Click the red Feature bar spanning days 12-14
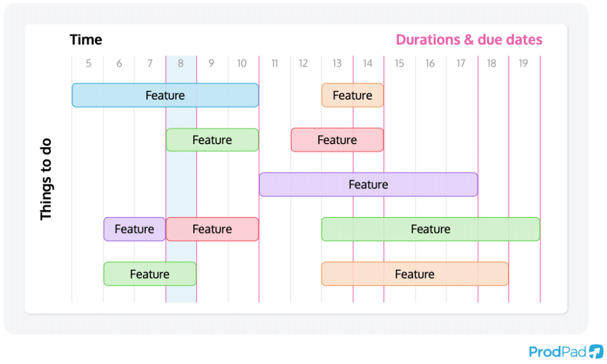The width and height of the screenshot is (607, 364). click(x=337, y=140)
